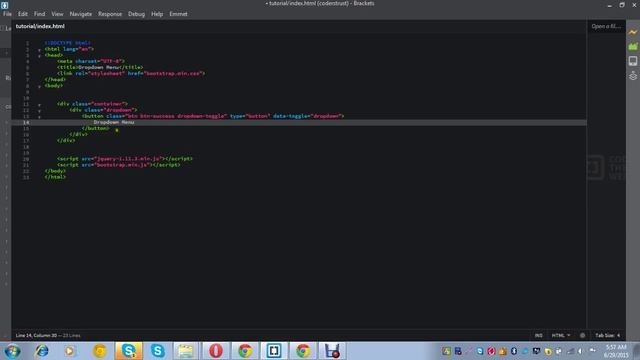The height and width of the screenshot is (360, 640).
Task: Click the network signal icon in the tray
Action: pyautogui.click(x=571, y=351)
